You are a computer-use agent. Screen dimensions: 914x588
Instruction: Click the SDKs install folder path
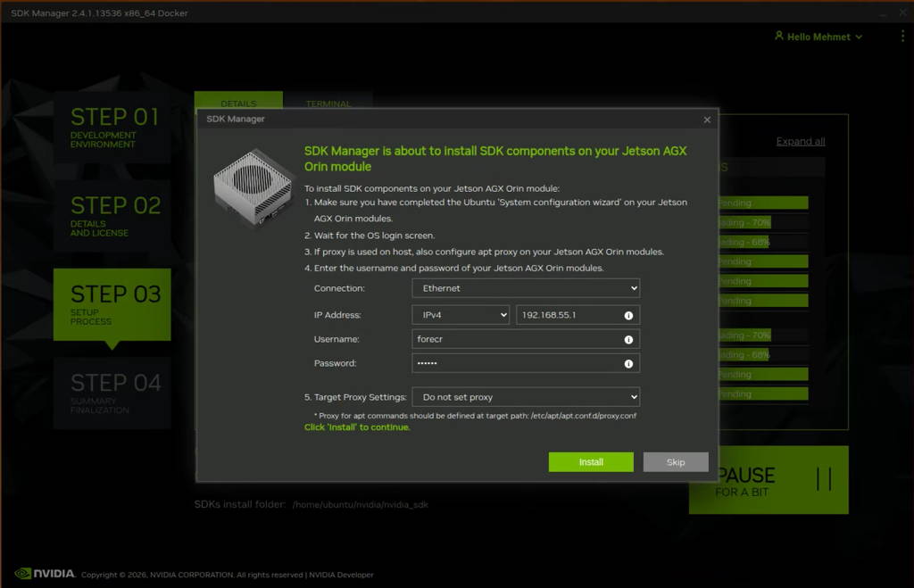tap(361, 505)
